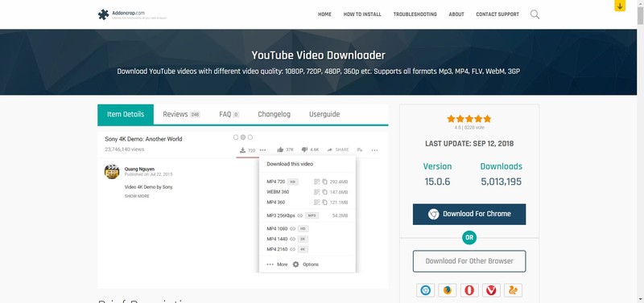Click Download For Other Browser button

(469, 261)
